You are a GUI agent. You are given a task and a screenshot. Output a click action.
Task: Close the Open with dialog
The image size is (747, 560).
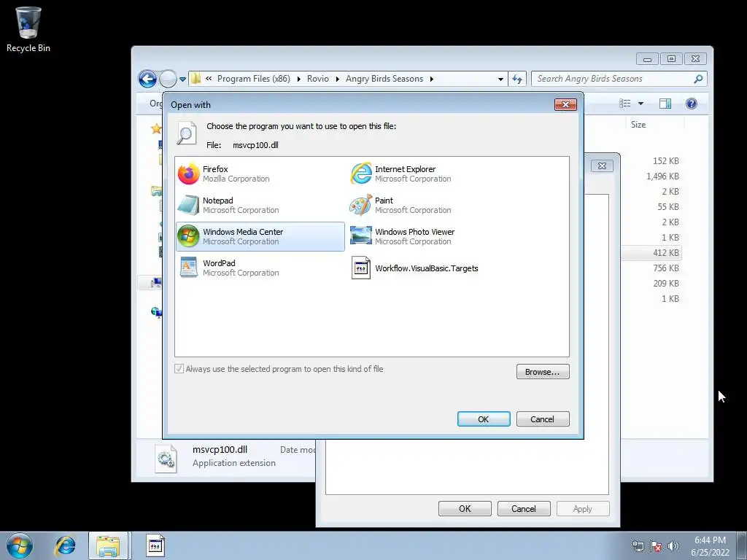click(565, 104)
